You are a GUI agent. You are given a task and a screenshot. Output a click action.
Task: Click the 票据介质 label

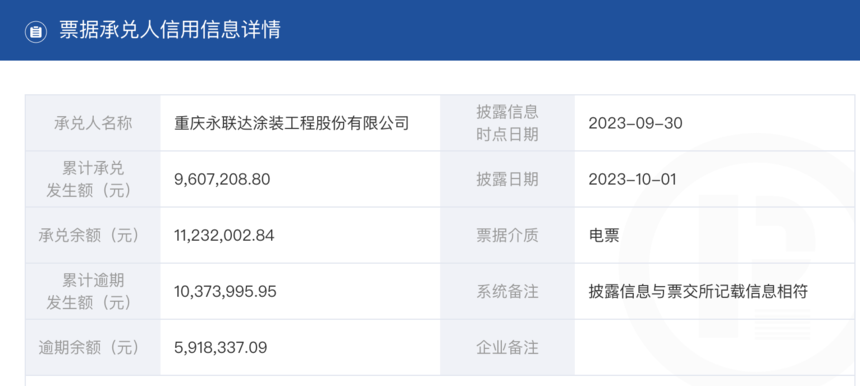click(507, 235)
